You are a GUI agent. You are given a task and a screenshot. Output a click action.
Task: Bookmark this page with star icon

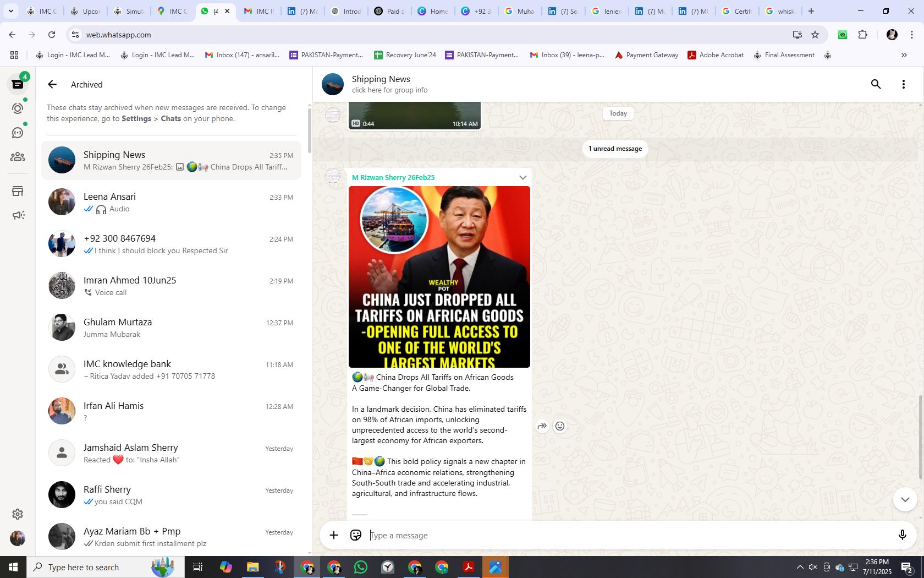(815, 35)
